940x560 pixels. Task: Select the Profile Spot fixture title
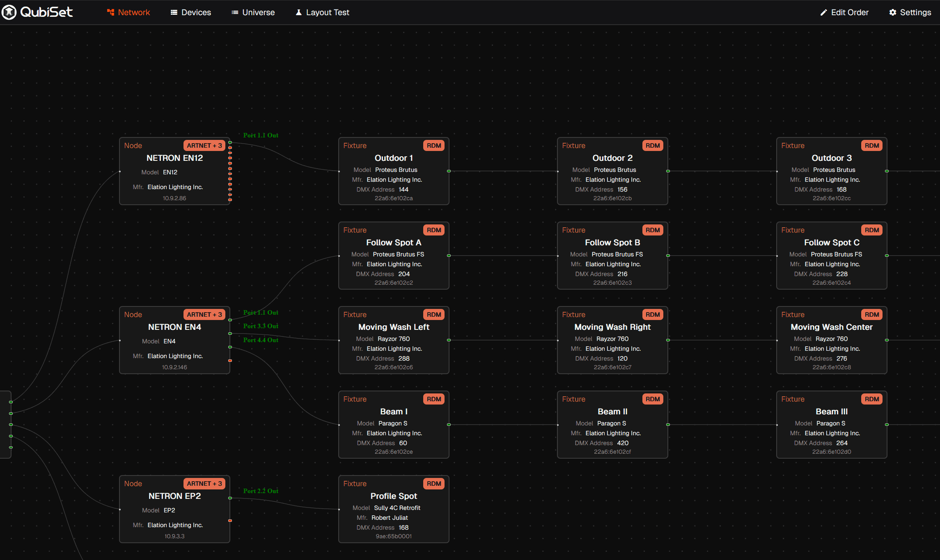tap(394, 496)
